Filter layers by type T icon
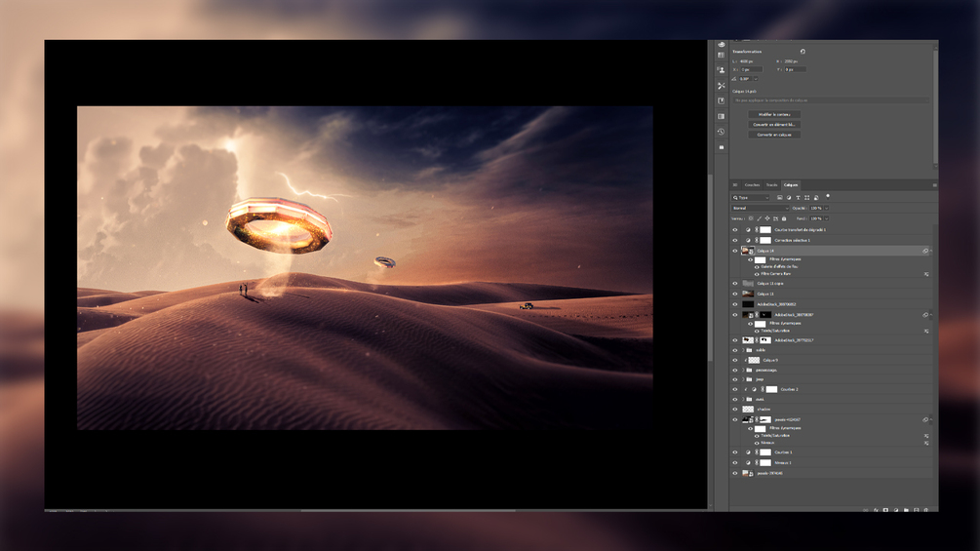 coord(798,197)
